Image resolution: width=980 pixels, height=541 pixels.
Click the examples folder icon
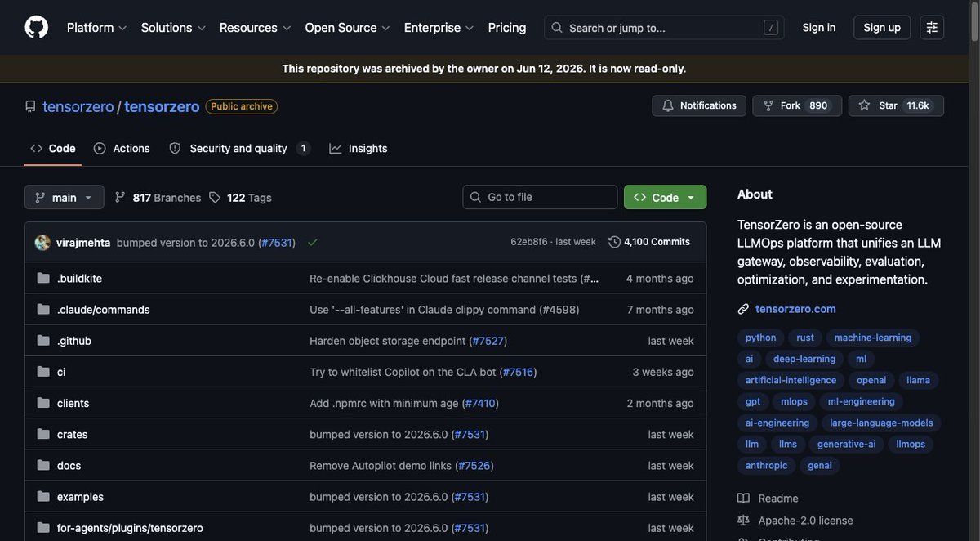[x=43, y=496]
